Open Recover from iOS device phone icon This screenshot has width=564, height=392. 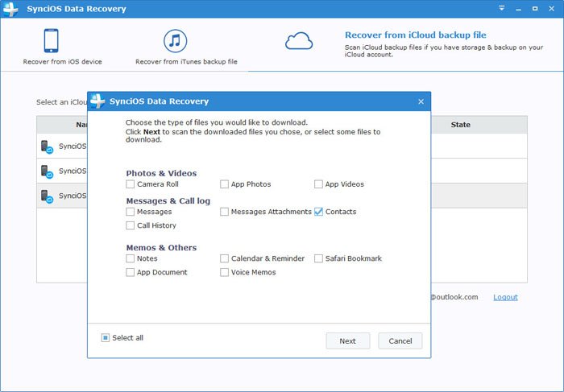point(51,40)
